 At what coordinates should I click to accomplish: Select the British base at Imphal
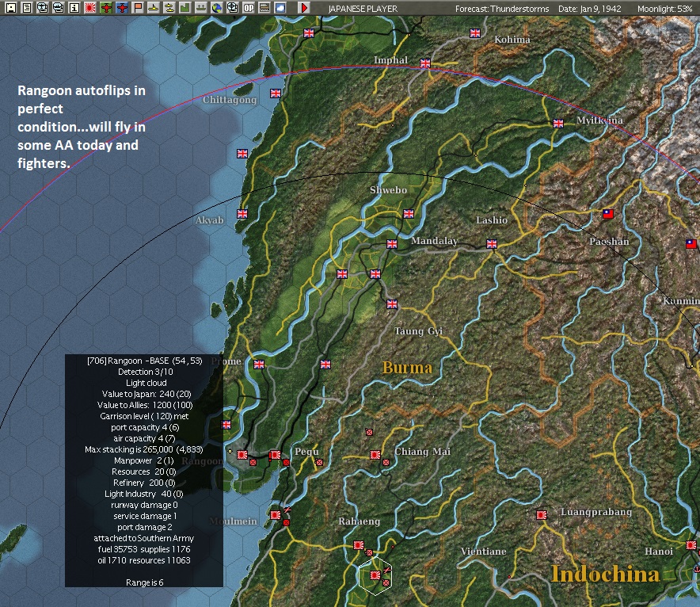point(425,63)
